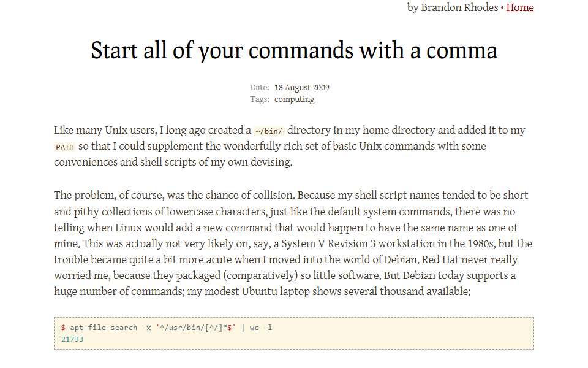Click the 'Tags:' label
The height and width of the screenshot is (368, 588).
click(x=260, y=99)
